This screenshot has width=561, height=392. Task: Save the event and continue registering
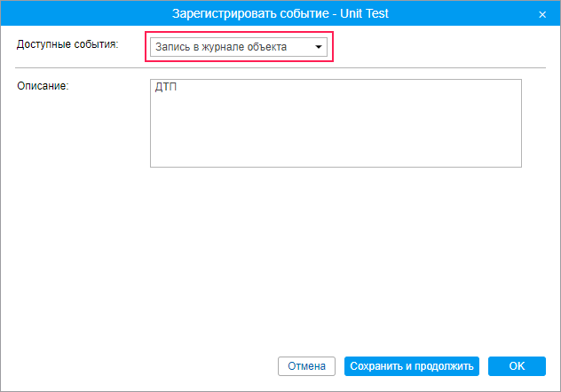tap(413, 365)
